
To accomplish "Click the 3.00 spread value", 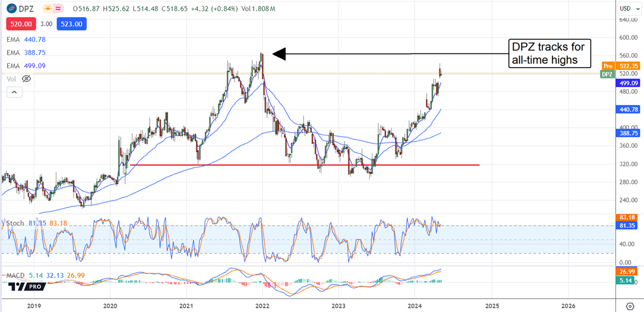I will (46, 24).
